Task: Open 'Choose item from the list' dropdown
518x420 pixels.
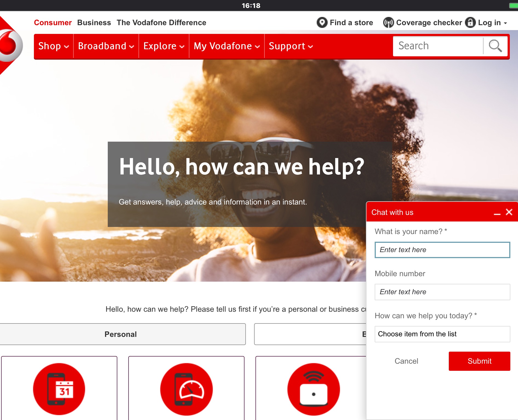Action: tap(442, 334)
